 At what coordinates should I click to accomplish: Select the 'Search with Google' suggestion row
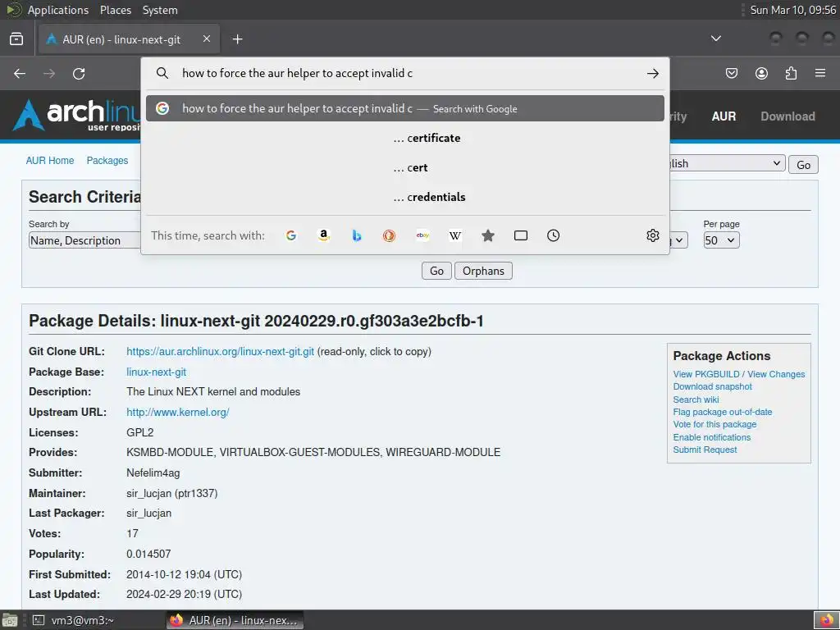[x=405, y=108]
